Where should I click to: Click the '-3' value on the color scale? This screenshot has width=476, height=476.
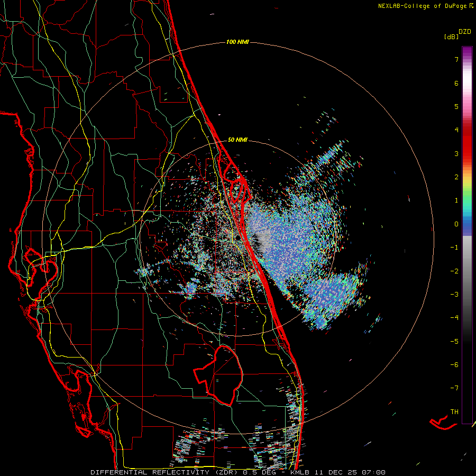coord(454,295)
